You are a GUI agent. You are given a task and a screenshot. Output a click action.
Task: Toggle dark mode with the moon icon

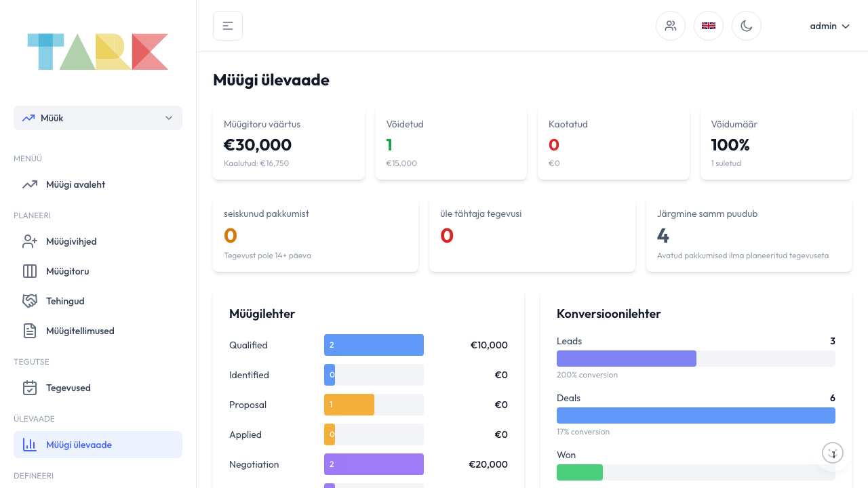click(x=747, y=25)
